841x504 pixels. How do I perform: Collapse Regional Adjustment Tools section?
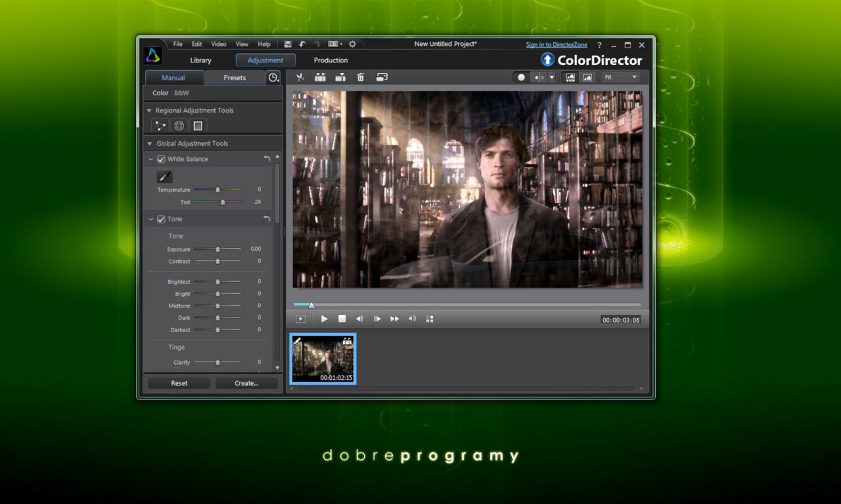[x=149, y=110]
